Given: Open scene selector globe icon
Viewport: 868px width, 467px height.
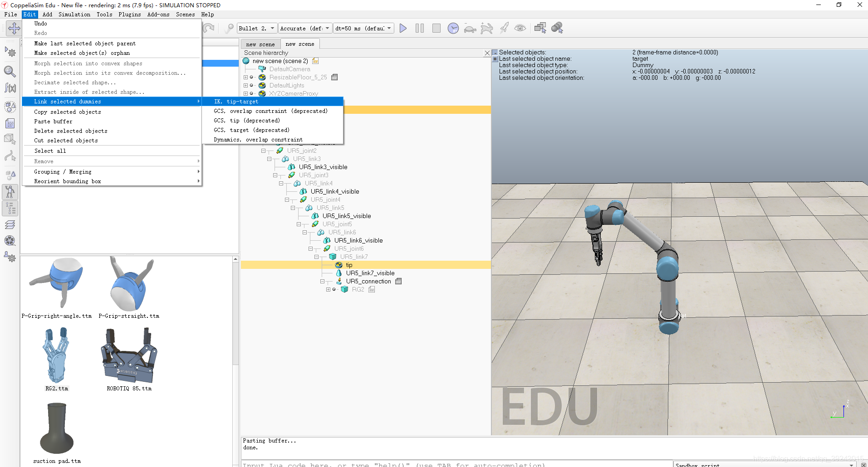Looking at the screenshot, I should [557, 28].
